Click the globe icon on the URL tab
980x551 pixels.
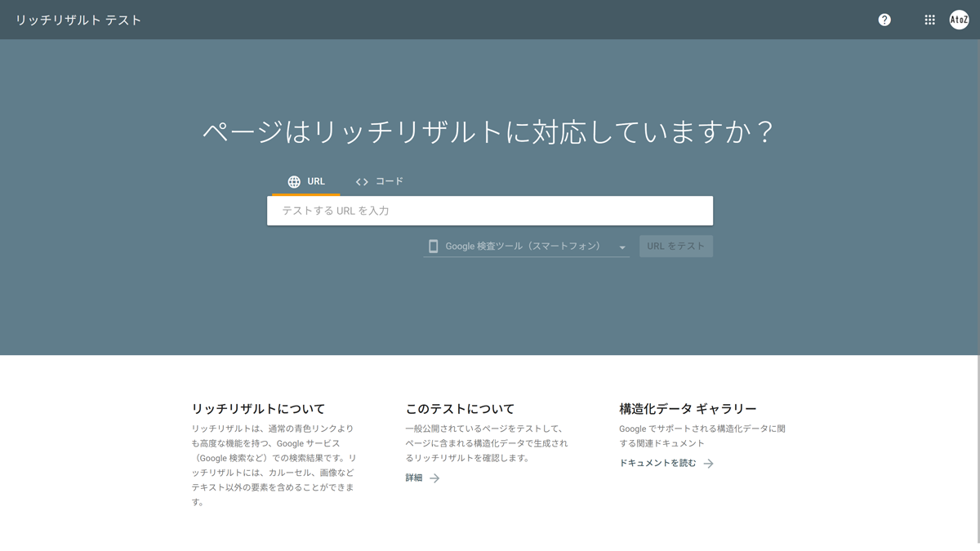(294, 181)
